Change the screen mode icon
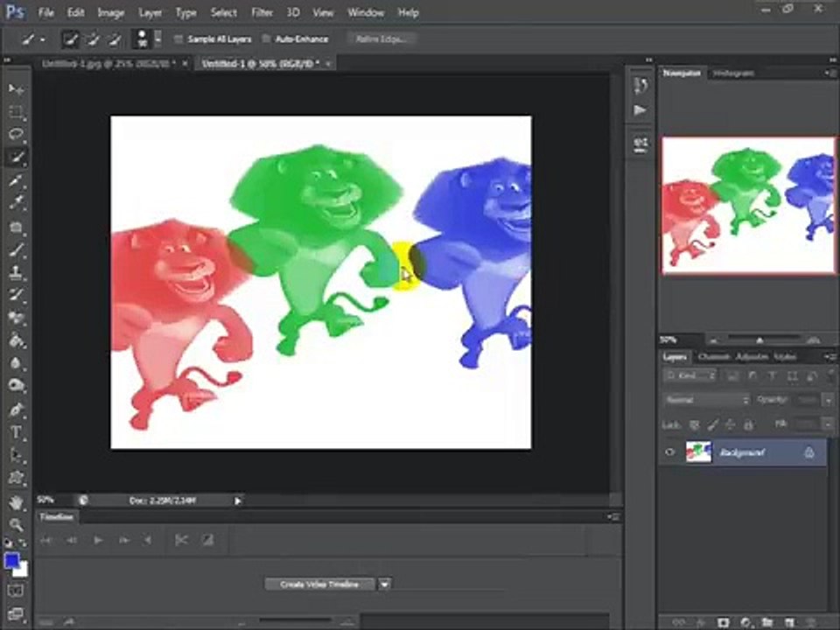This screenshot has height=630, width=840. [x=16, y=614]
